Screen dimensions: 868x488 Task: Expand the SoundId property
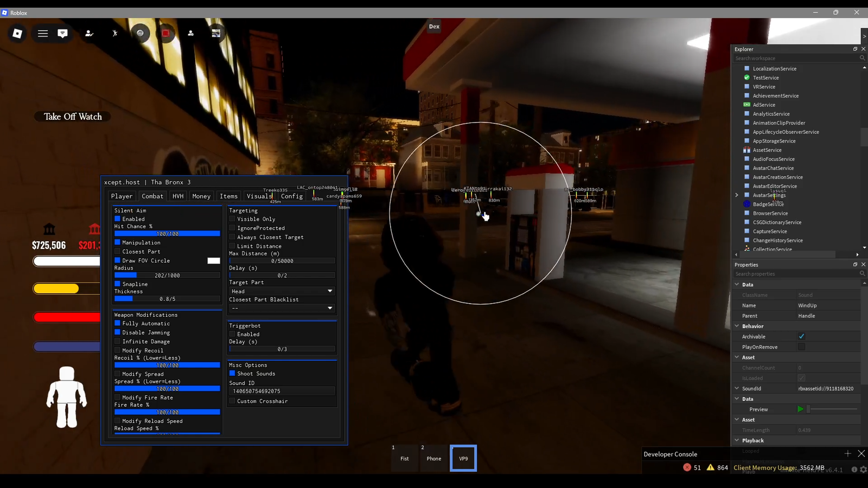pos(737,388)
